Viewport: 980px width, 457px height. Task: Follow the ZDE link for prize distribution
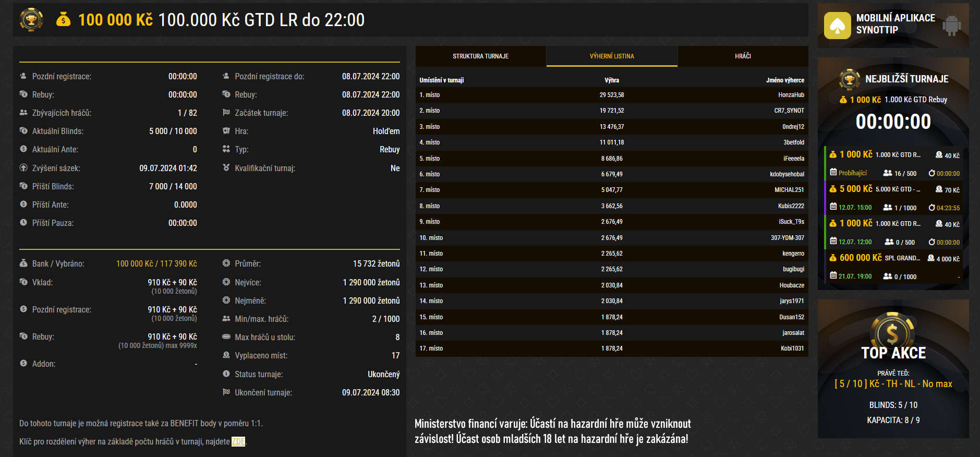238,441
